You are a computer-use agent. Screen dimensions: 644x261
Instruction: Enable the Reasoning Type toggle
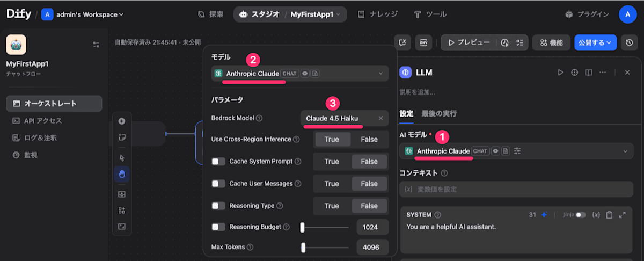point(218,206)
